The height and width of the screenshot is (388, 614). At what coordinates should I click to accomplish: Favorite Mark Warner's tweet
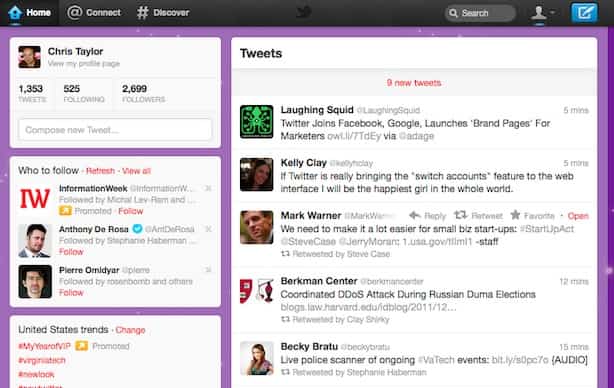[x=533, y=216]
